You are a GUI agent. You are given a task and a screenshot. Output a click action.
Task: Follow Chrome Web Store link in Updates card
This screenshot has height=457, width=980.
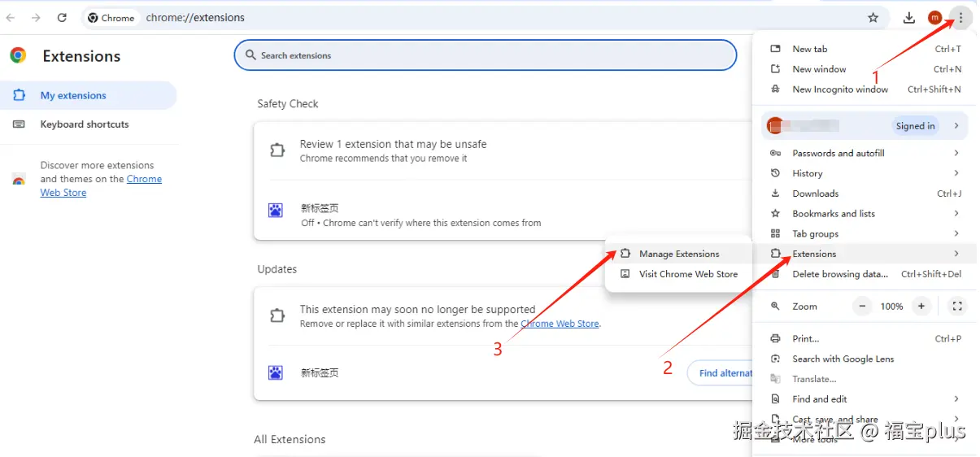click(560, 324)
